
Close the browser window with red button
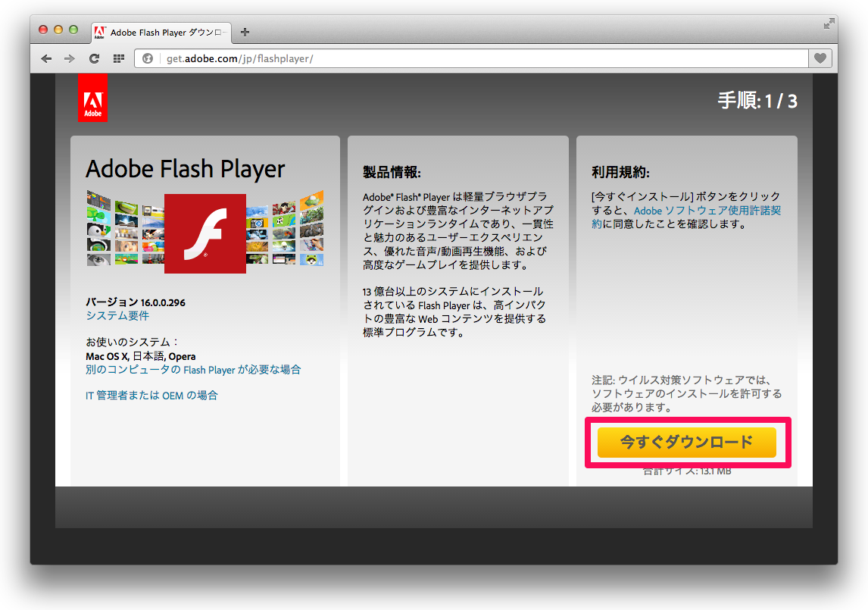pyautogui.click(x=43, y=30)
